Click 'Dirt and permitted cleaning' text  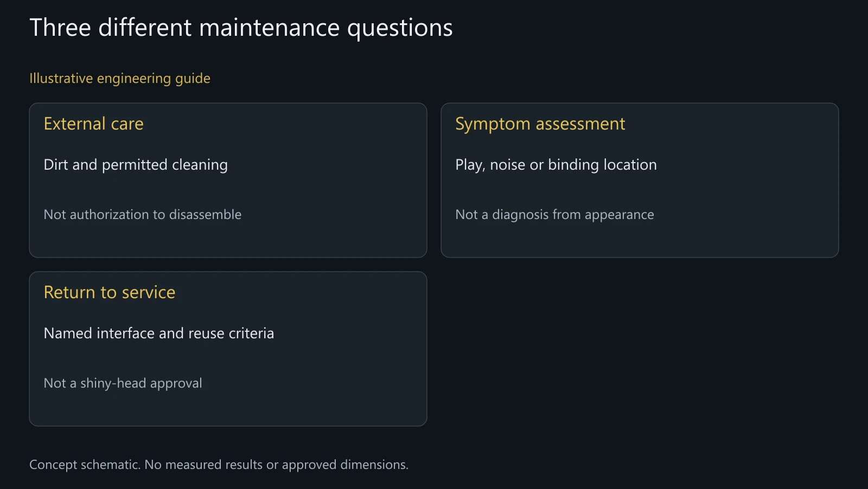click(x=136, y=165)
